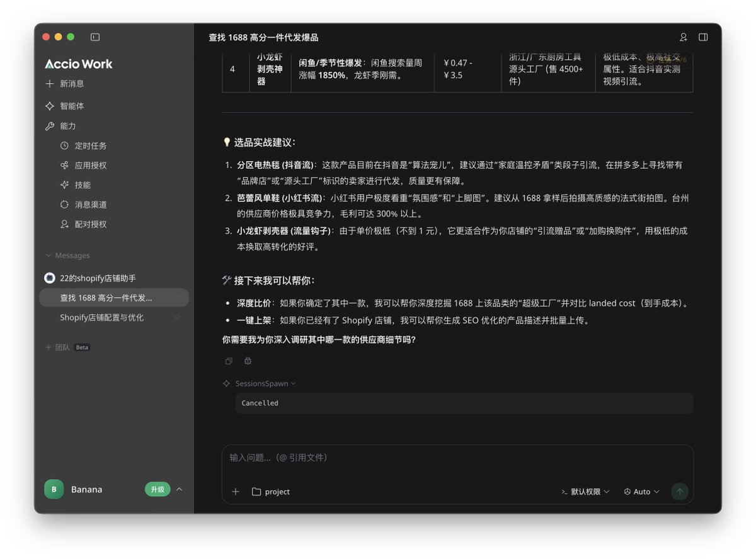Click the Accio Work logo

pyautogui.click(x=79, y=64)
